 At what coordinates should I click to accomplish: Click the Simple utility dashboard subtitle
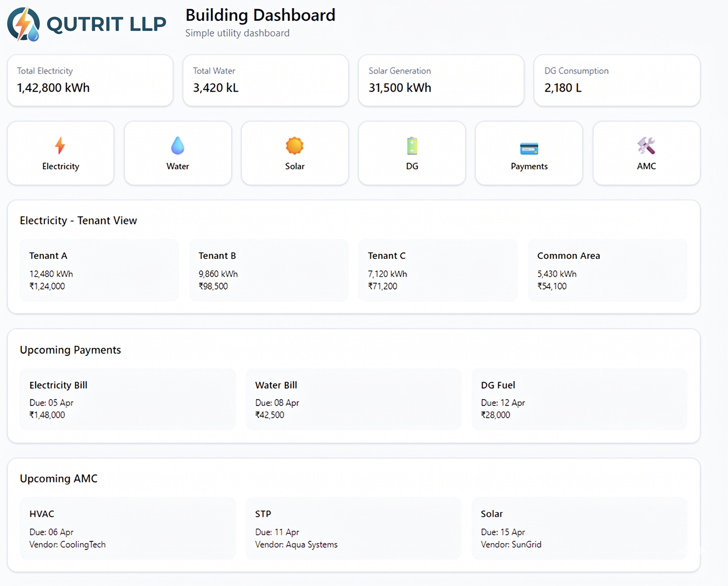click(x=237, y=33)
